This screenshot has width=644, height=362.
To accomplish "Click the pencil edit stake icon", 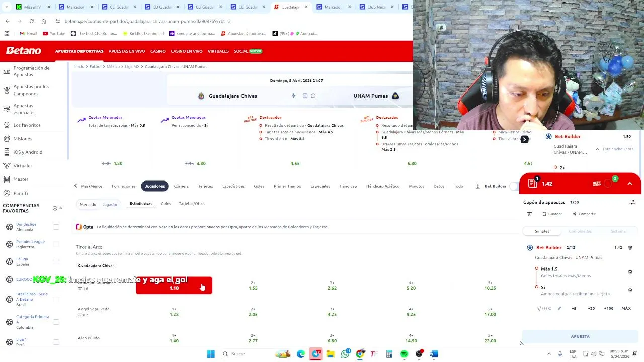I will (x=559, y=308).
